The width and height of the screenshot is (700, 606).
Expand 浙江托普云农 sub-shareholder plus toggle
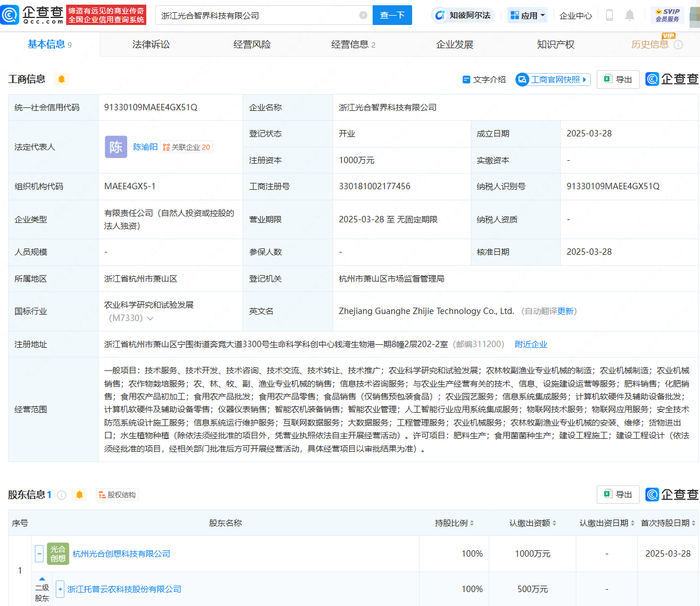point(60,589)
